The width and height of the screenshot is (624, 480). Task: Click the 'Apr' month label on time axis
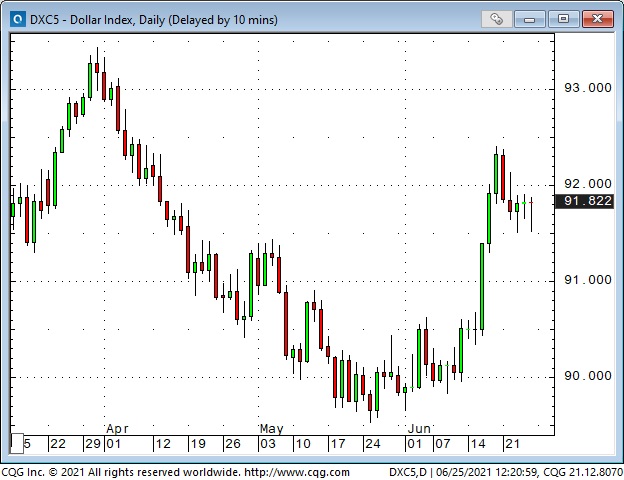click(x=117, y=429)
